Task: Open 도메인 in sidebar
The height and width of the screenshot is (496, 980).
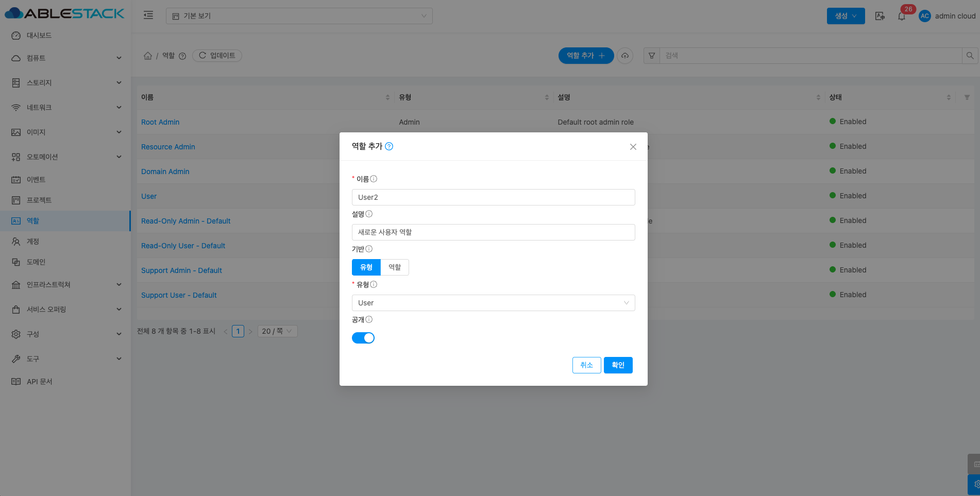Action: coord(65,262)
